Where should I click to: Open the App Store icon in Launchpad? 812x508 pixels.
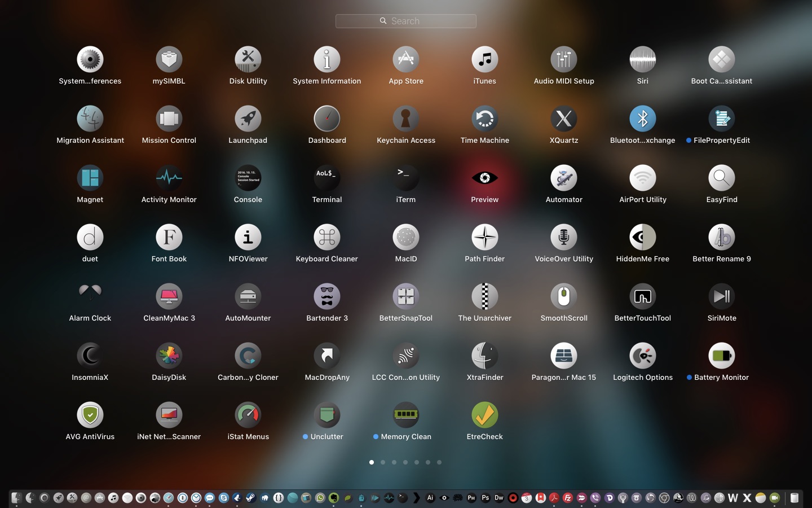tap(406, 59)
